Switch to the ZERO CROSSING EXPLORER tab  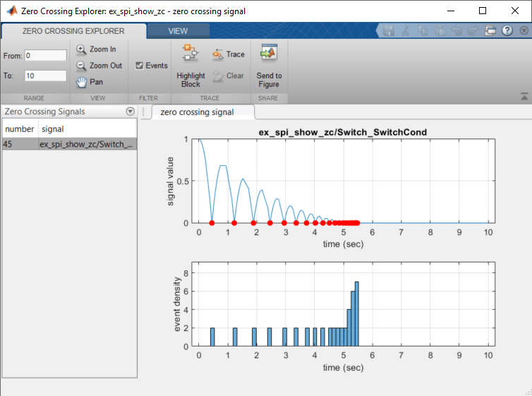(73, 31)
